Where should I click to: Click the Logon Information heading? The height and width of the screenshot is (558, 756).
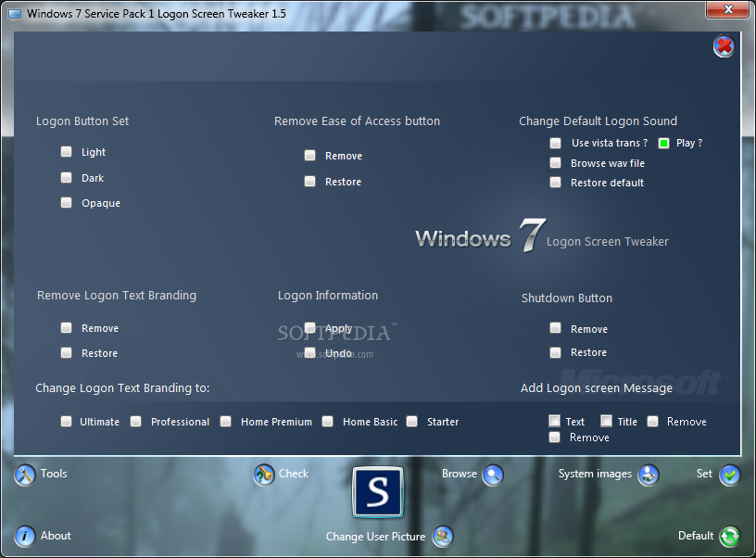point(328,295)
